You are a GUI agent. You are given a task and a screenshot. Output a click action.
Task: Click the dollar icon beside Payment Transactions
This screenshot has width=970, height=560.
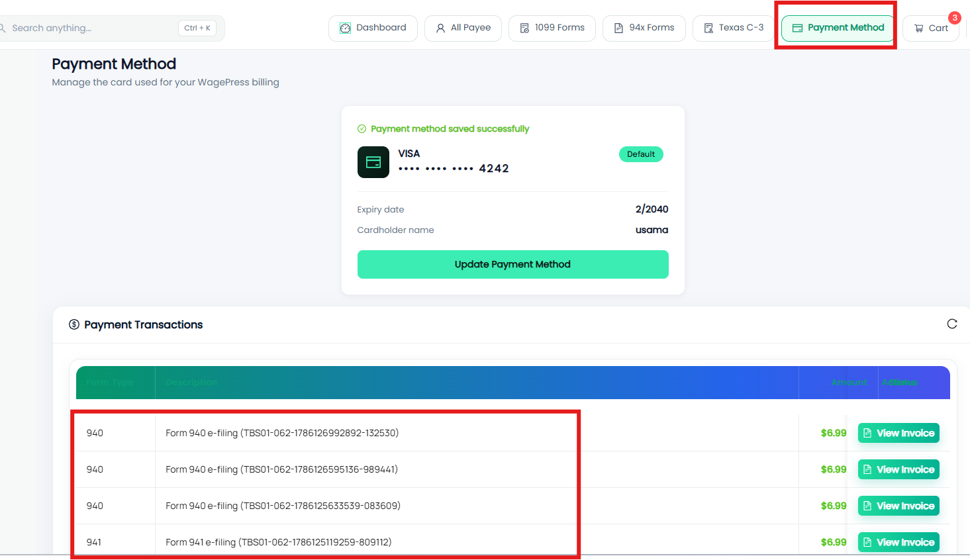tap(74, 324)
